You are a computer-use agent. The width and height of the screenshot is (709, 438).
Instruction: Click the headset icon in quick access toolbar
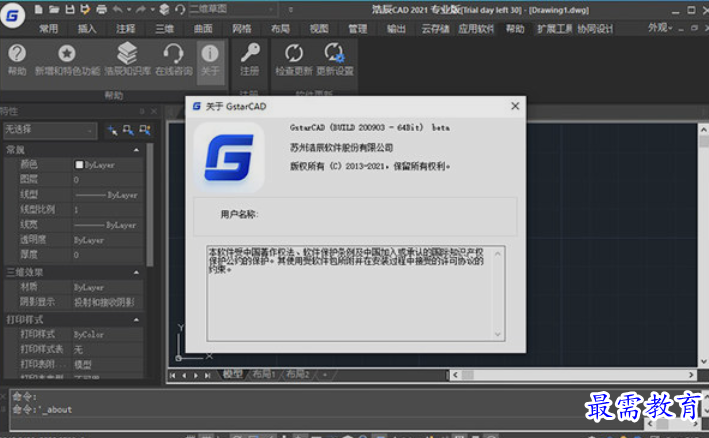(x=180, y=9)
